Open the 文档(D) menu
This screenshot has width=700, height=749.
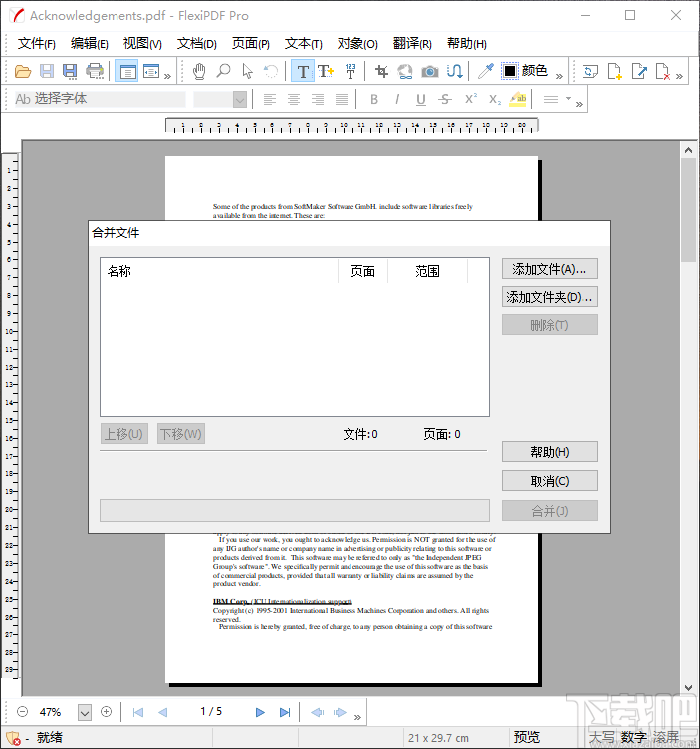tap(197, 44)
